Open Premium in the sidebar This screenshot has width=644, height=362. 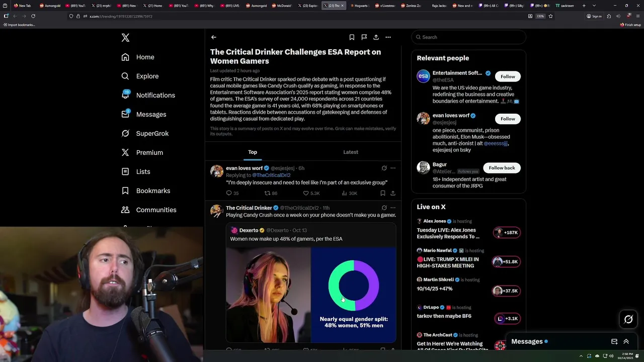click(142, 152)
